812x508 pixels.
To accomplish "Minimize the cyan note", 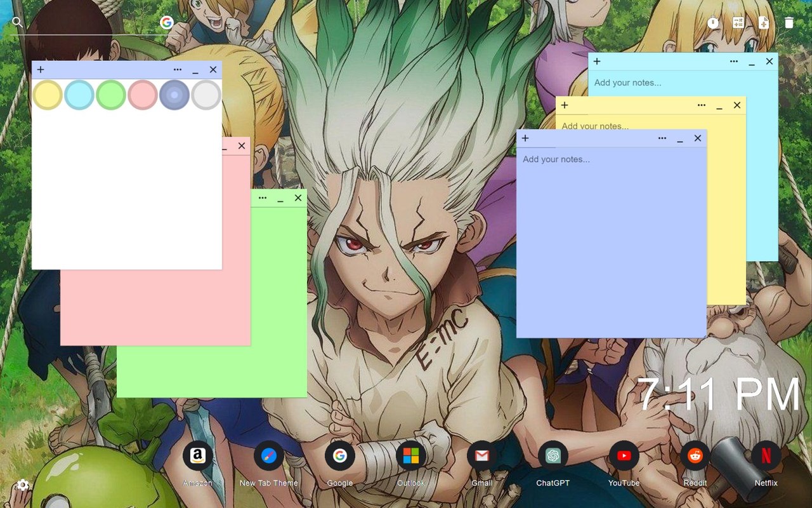I will point(752,63).
